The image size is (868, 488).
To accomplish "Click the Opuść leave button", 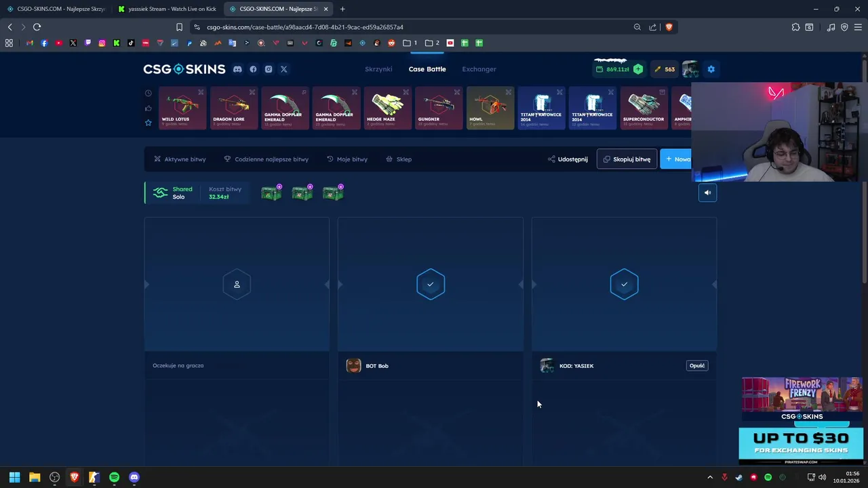I will 697,366.
